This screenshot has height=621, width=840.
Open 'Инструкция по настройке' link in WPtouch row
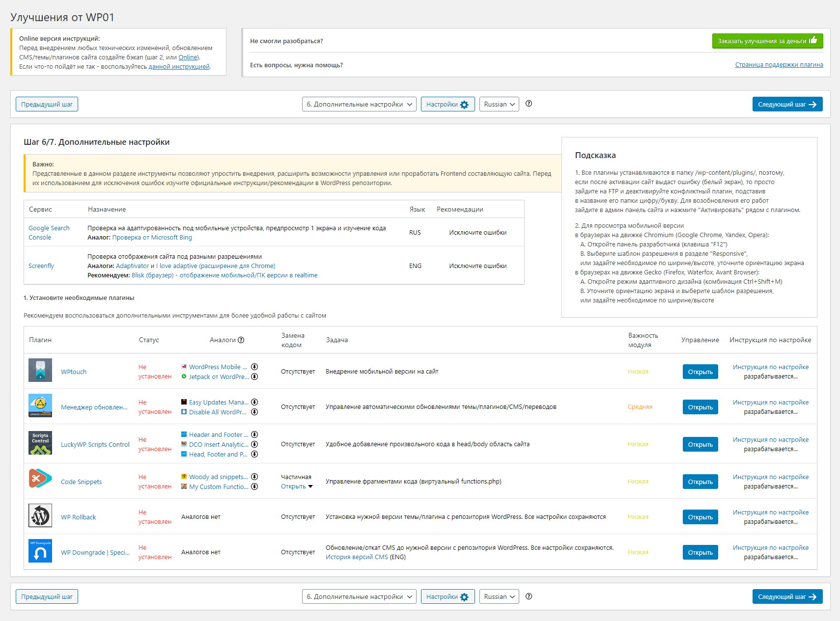coord(770,367)
